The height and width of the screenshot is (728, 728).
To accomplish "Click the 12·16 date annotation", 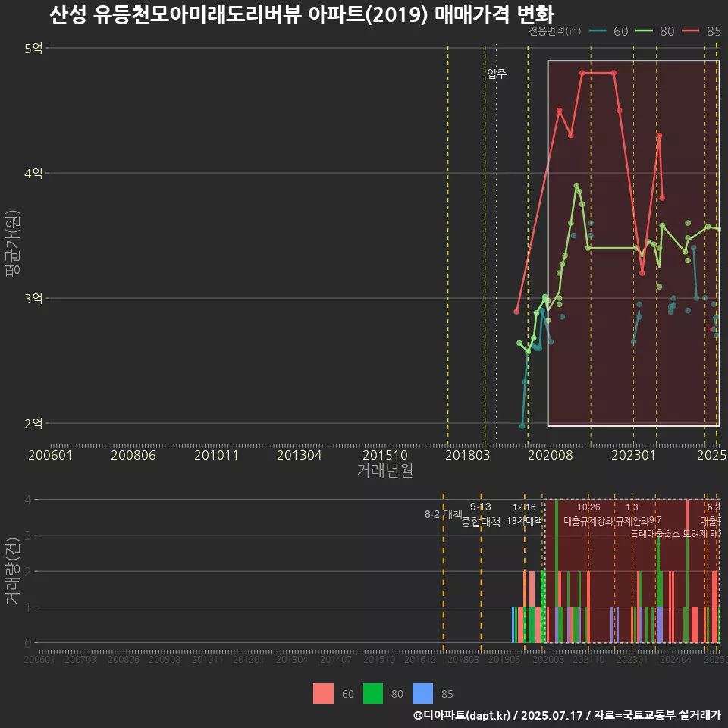I will click(524, 507).
